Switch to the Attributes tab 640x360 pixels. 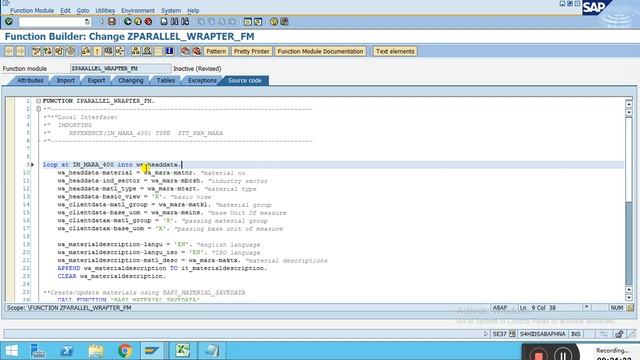pos(30,80)
